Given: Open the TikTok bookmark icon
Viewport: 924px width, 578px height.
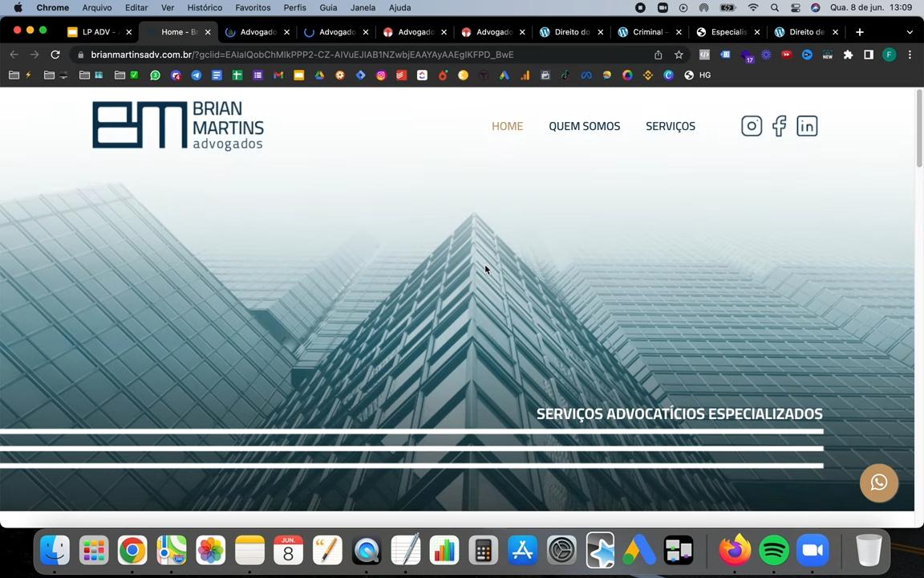Looking at the screenshot, I should point(565,75).
